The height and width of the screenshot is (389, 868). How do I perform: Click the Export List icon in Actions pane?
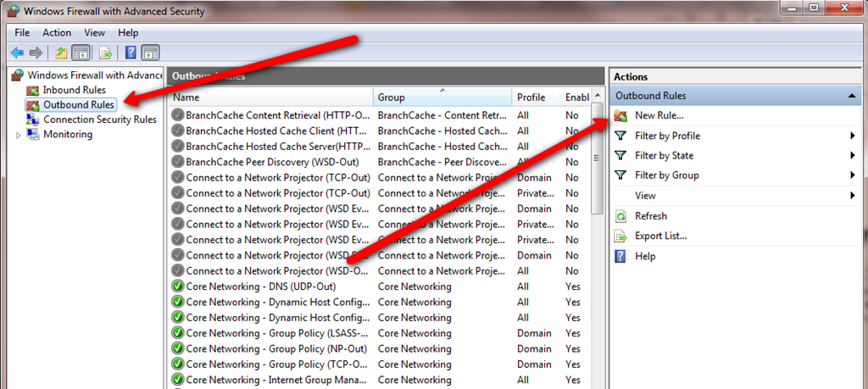coord(620,236)
